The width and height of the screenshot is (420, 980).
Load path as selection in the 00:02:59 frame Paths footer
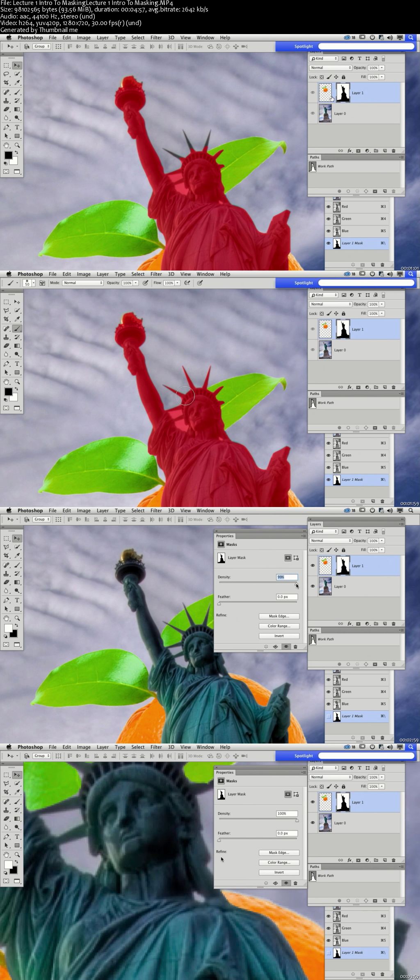click(357, 664)
